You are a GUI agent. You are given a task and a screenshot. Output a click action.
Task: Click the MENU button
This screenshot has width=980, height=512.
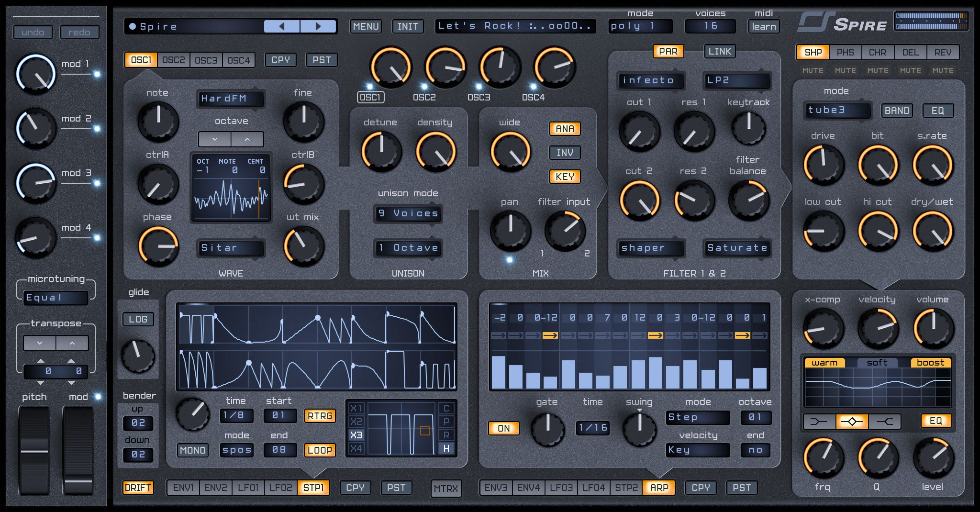click(366, 26)
